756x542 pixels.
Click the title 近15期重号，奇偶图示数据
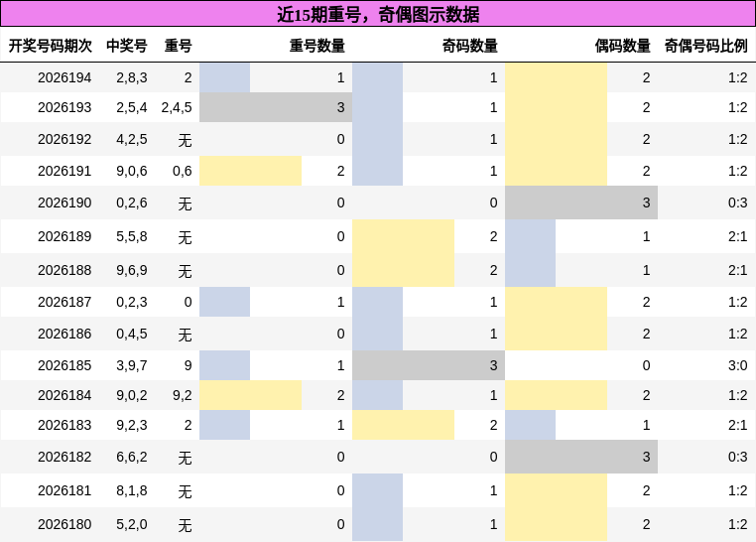click(378, 15)
